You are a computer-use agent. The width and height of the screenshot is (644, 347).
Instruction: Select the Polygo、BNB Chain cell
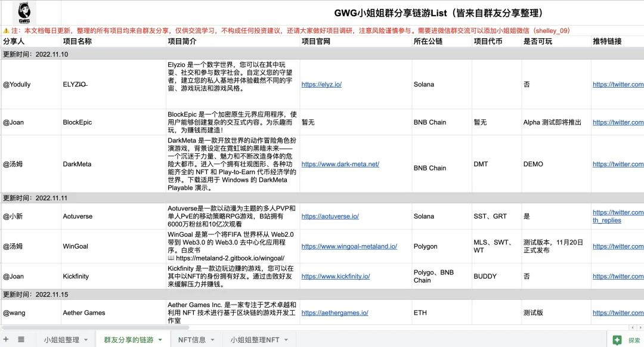[x=442, y=277]
